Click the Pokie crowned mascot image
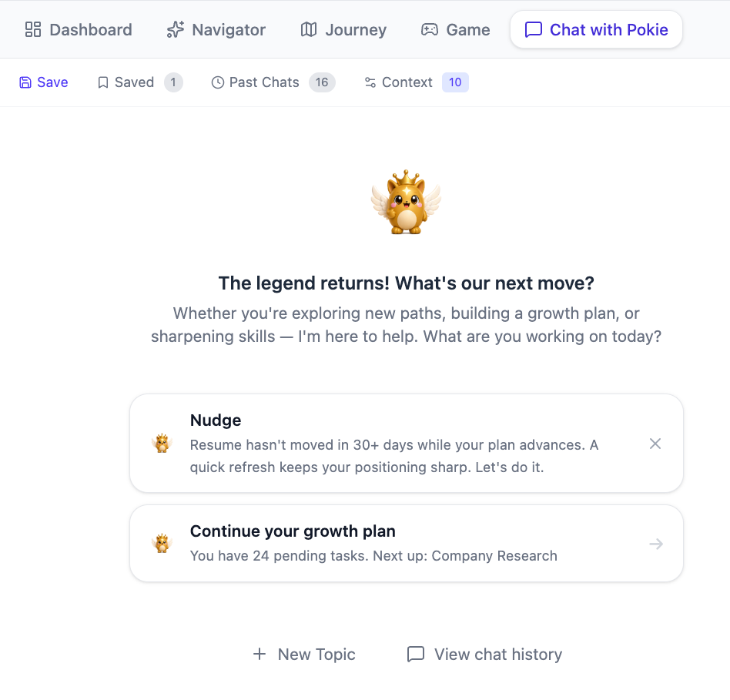Screen dimensions: 730x700 click(x=406, y=202)
